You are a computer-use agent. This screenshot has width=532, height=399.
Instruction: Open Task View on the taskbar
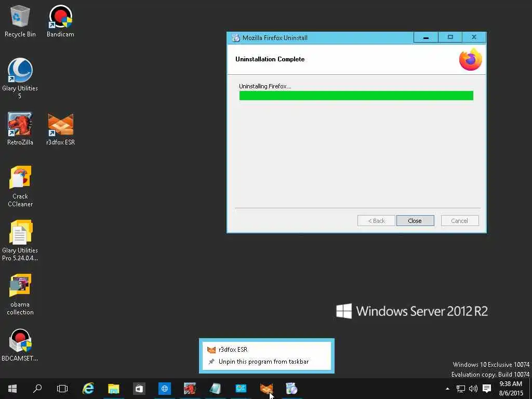click(62, 389)
